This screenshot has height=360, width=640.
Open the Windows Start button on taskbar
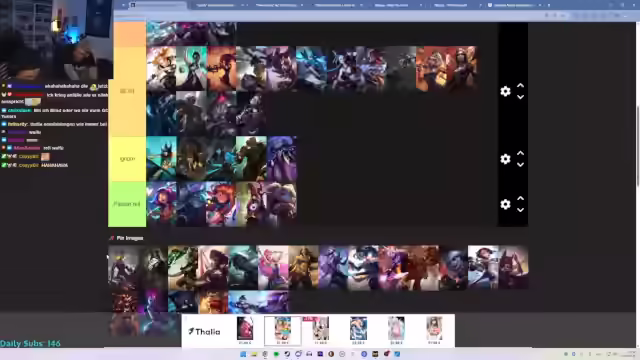[x=243, y=354]
